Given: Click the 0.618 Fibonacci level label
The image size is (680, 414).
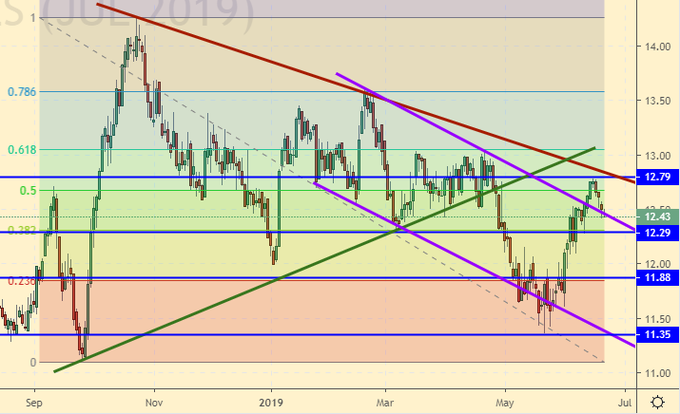Looking at the screenshot, I should [x=22, y=149].
